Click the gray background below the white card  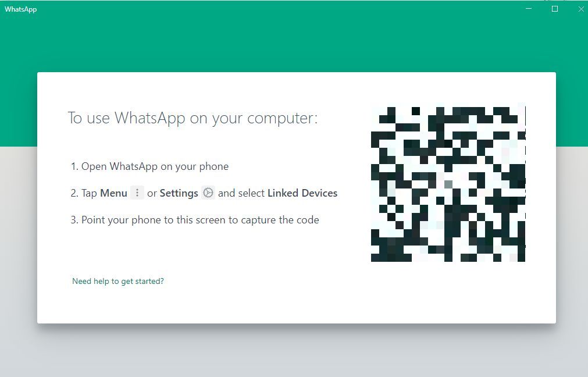[x=294, y=351]
